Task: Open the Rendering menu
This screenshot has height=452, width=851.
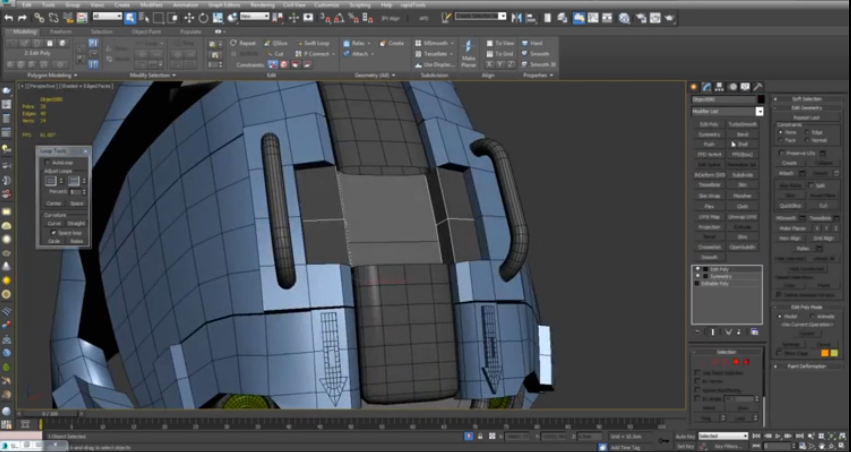Action: pos(263,5)
